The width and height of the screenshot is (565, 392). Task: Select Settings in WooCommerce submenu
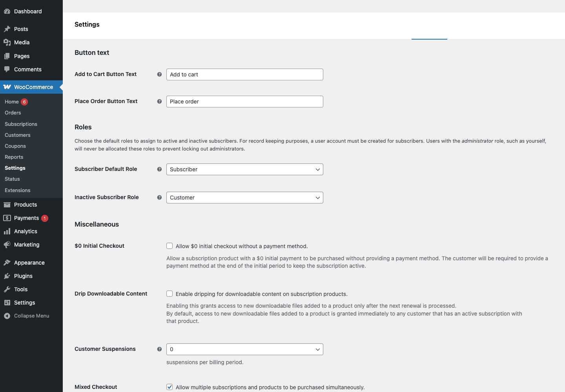(15, 168)
